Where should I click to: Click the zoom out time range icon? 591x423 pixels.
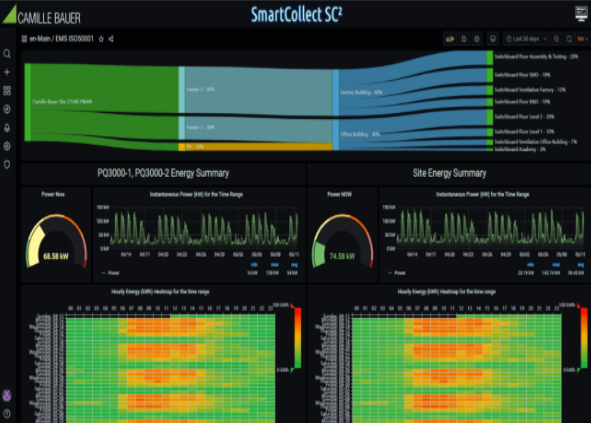(556, 39)
